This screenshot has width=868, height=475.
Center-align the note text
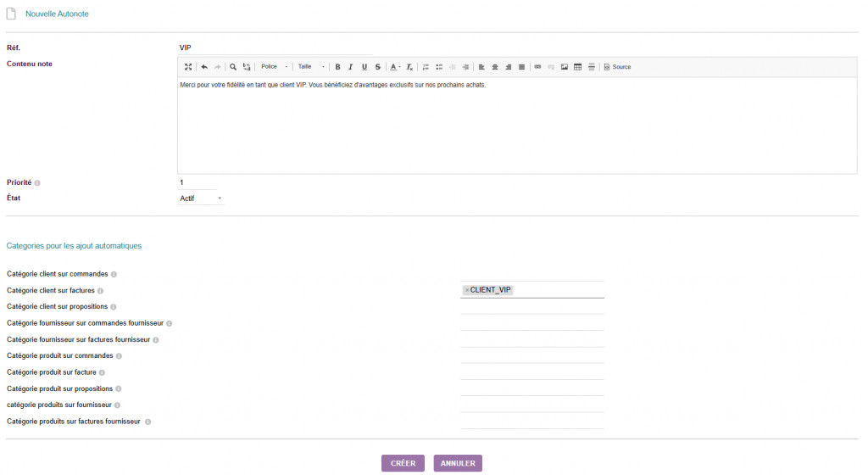(495, 67)
